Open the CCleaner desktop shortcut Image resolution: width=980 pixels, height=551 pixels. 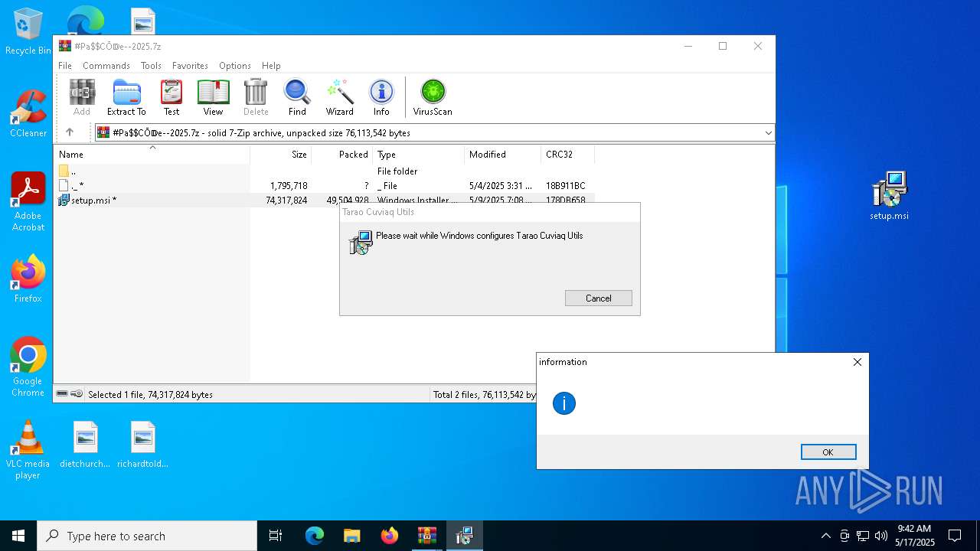pos(28,113)
